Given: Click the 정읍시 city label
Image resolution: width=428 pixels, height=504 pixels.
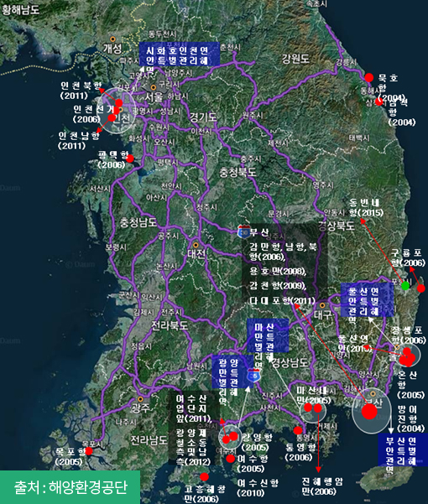Looking at the screenshot, I should [141, 346].
